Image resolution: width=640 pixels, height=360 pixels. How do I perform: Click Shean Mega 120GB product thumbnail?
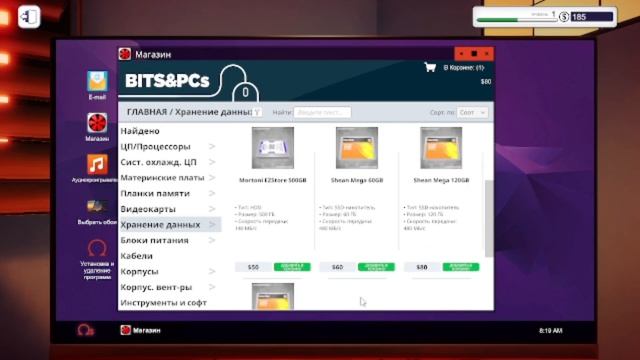441,148
